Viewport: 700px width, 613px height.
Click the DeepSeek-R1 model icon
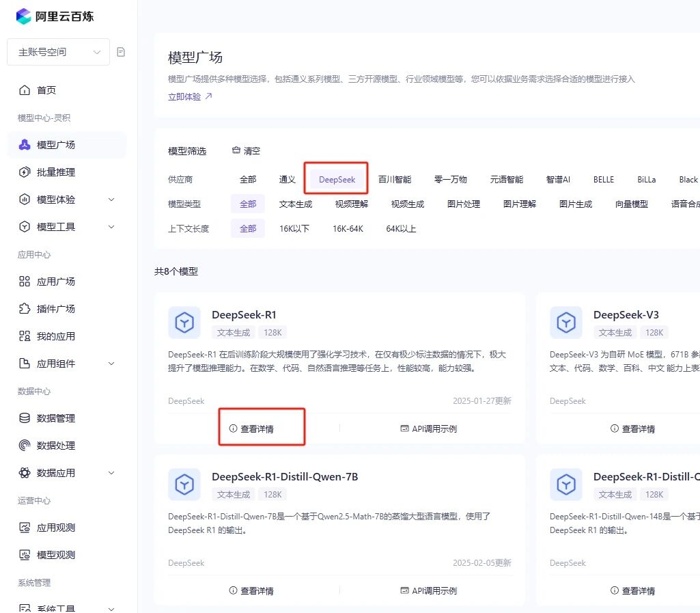pyautogui.click(x=184, y=322)
